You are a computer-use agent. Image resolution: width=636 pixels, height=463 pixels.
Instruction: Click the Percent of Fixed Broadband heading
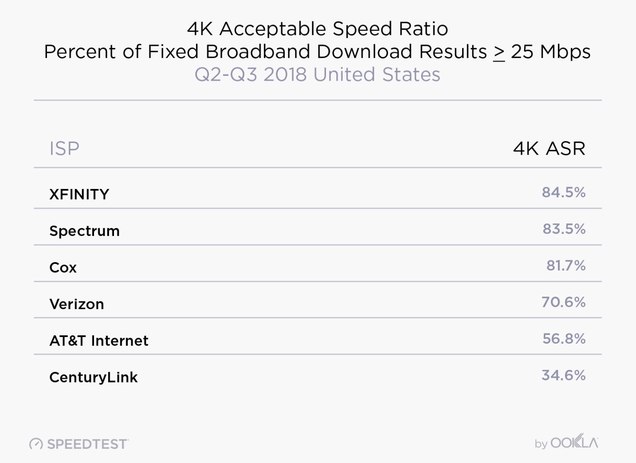(x=317, y=52)
